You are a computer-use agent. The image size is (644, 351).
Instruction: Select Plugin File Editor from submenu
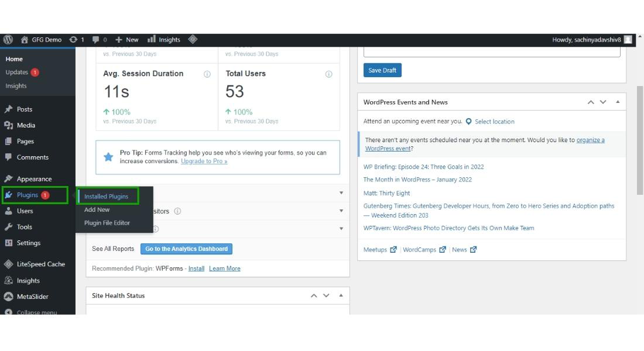tap(107, 222)
